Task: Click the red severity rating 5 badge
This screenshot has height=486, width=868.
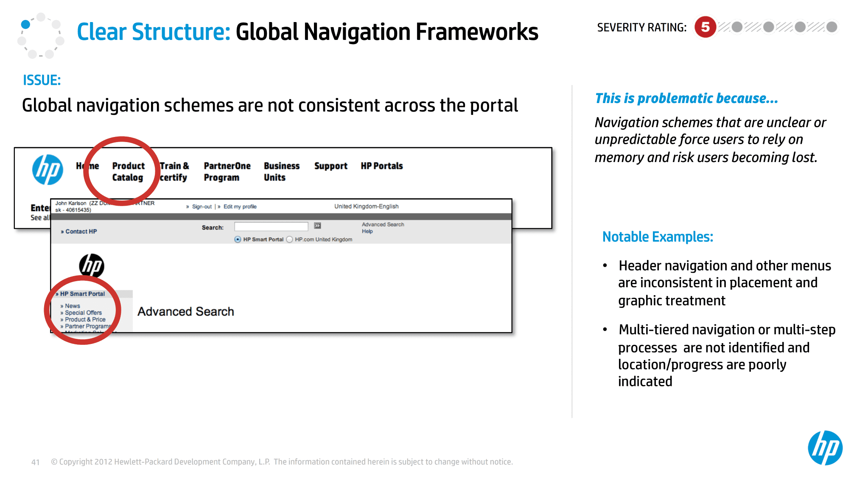Action: [x=705, y=27]
